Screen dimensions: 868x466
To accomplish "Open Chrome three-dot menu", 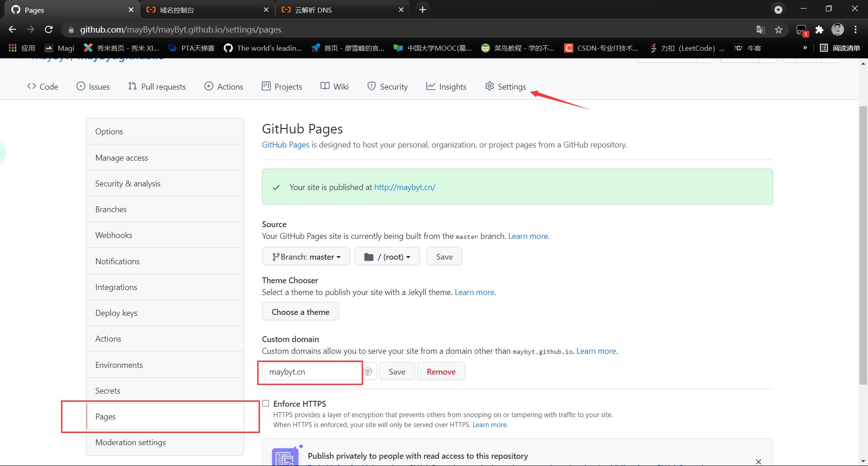I will point(855,29).
